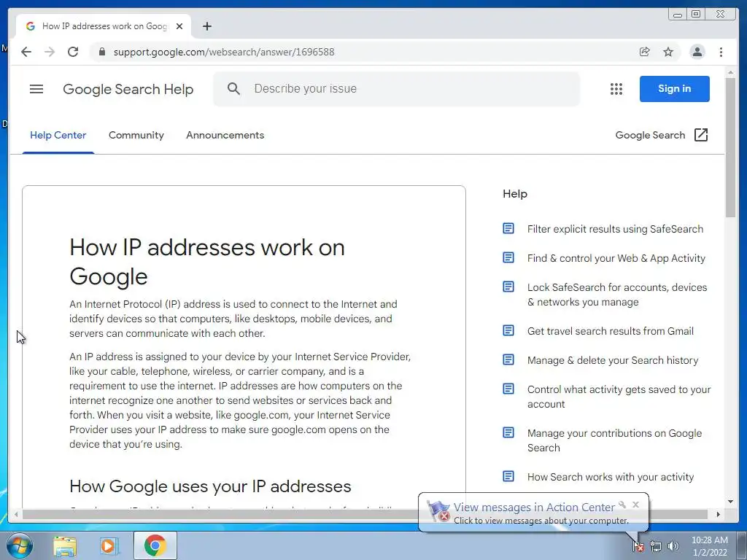Click the Show desktop strip on taskbar
Image resolution: width=747 pixels, height=560 pixels.
[742, 545]
